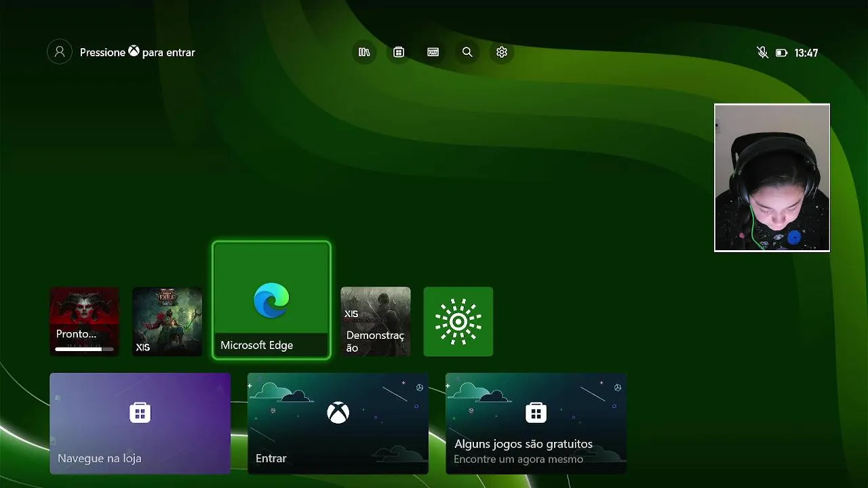Launch the Path of Exile tile

(x=167, y=321)
